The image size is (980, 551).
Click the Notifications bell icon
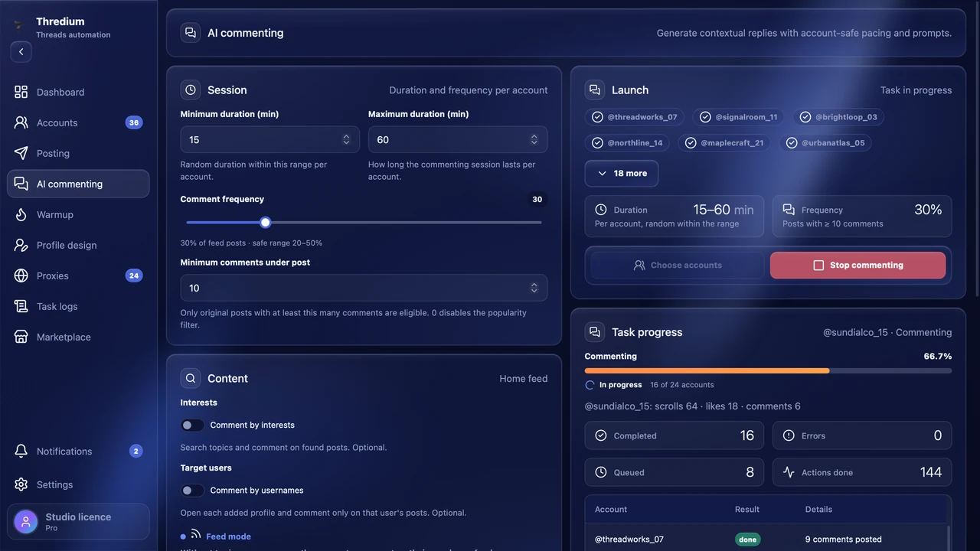coord(21,451)
